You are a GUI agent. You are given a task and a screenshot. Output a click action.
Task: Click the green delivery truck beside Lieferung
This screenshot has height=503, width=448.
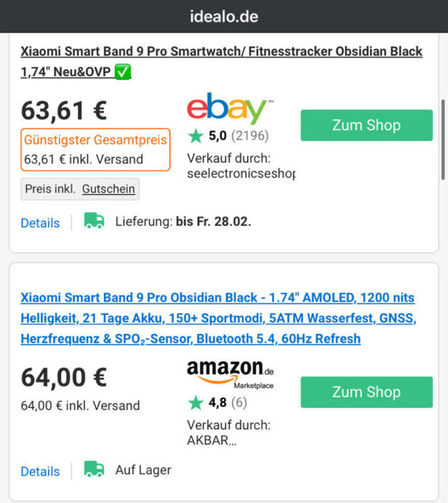[x=94, y=221]
